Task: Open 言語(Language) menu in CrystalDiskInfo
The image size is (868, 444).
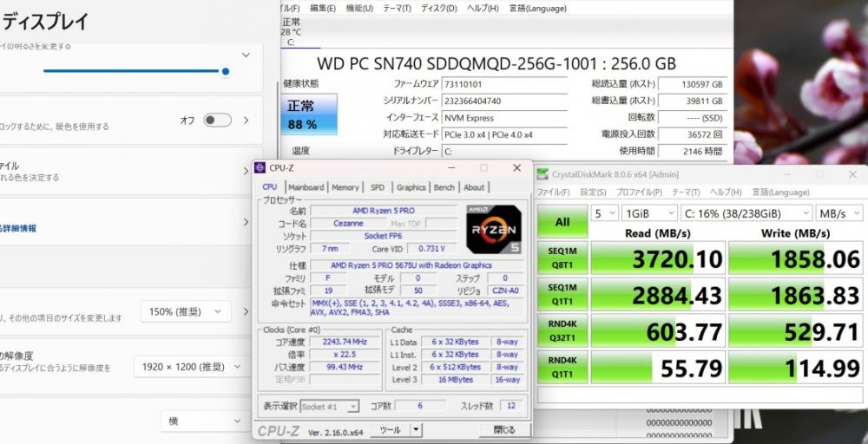Action: (x=537, y=9)
